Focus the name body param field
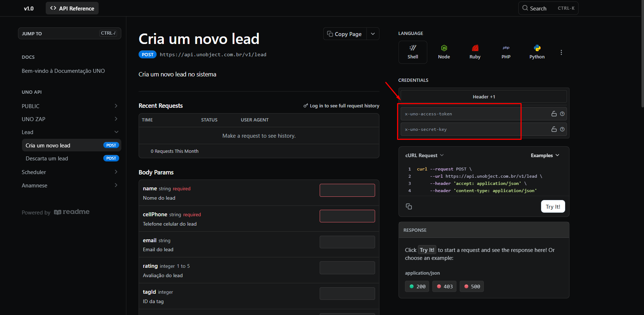This screenshot has height=315, width=644. click(x=347, y=190)
